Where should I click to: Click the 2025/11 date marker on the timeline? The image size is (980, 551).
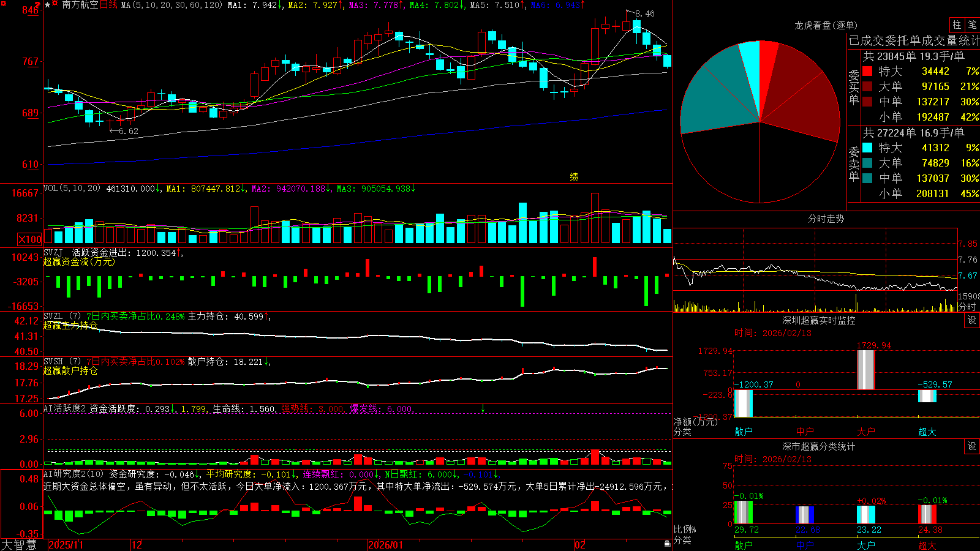click(66, 545)
